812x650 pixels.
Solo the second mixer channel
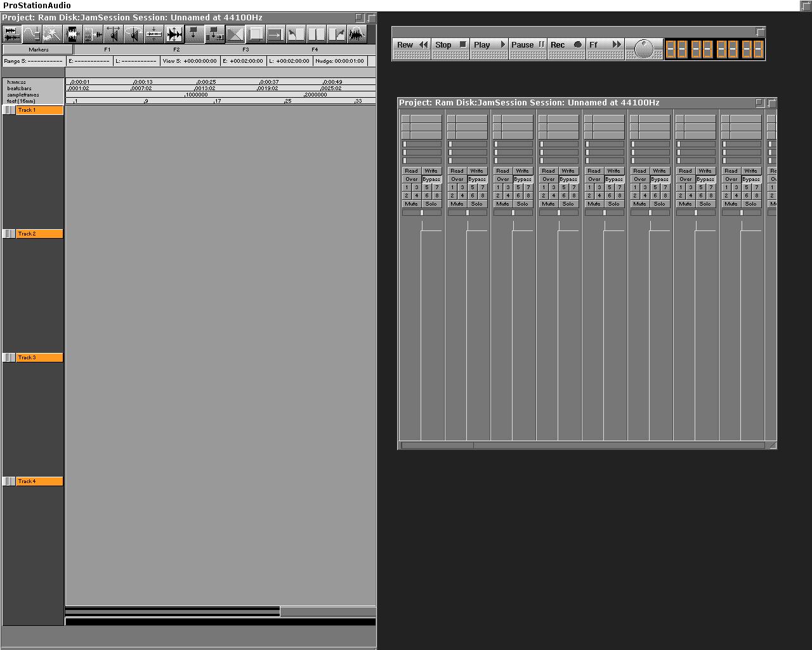(477, 204)
